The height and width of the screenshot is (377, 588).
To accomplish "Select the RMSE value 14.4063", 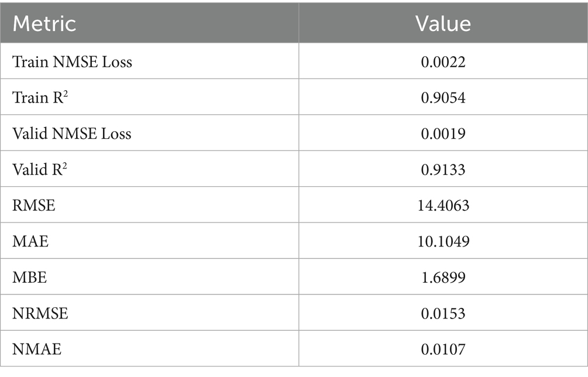I will pyautogui.click(x=443, y=205).
